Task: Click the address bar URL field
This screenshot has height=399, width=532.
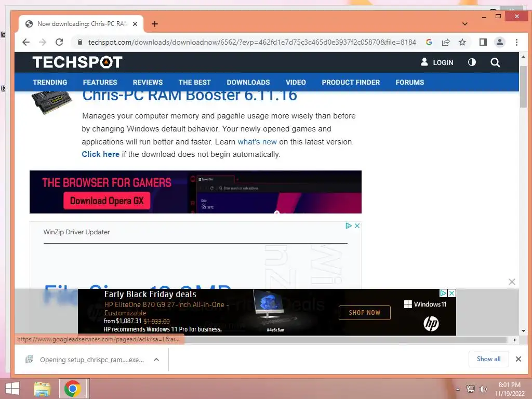Action: coord(252,42)
